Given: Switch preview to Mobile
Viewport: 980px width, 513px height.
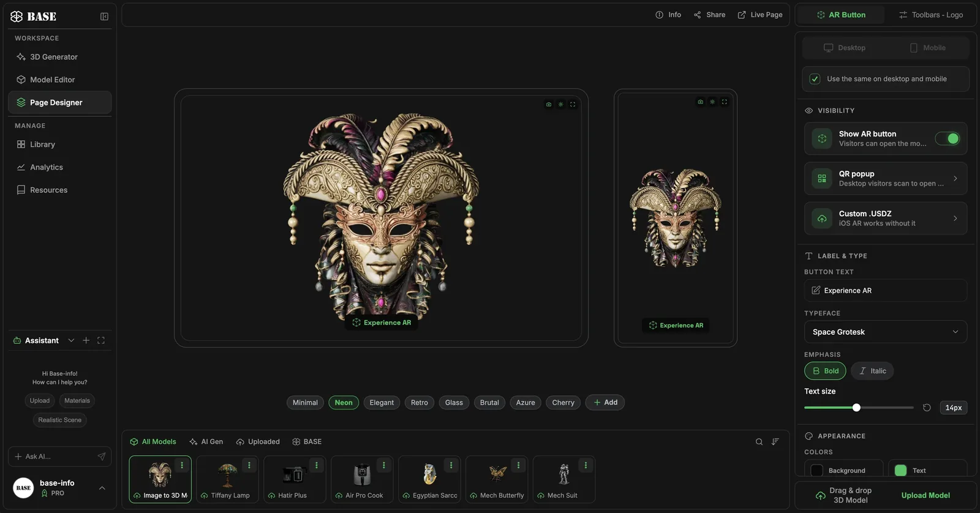Looking at the screenshot, I should 927,48.
